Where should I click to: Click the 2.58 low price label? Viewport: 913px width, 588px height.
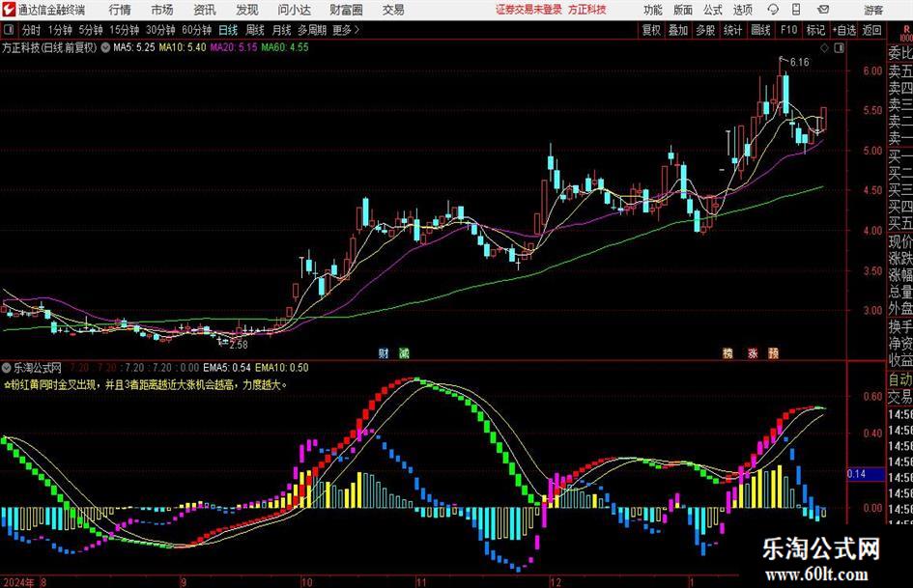coord(239,345)
